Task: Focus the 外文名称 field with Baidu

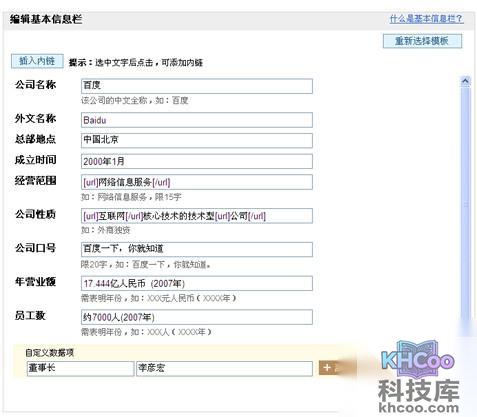Action: [197, 120]
